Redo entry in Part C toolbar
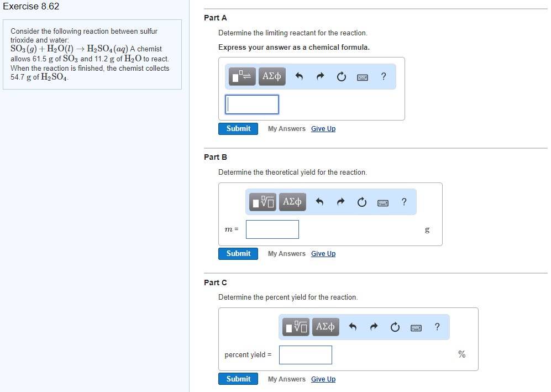The height and width of the screenshot is (392, 551). [x=374, y=327]
